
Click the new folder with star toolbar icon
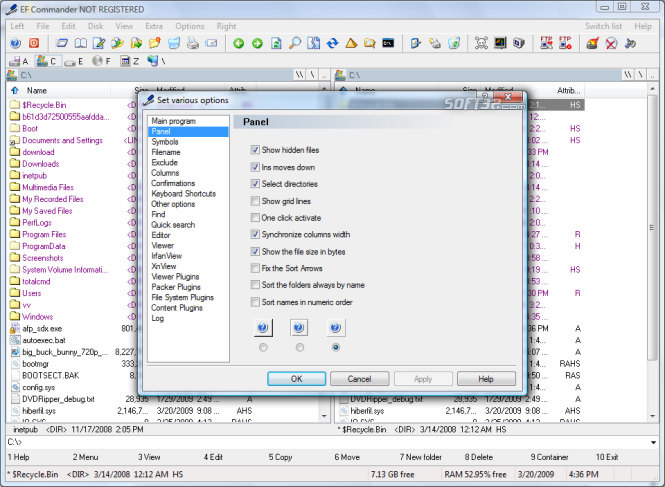155,43
